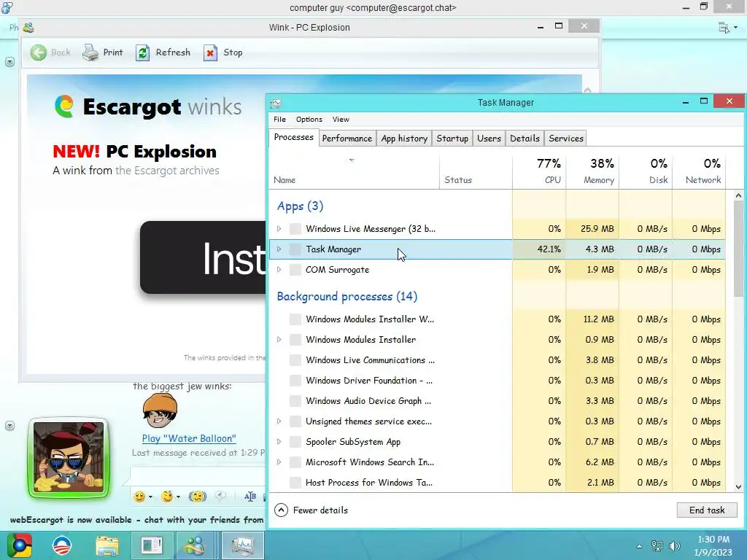Send a nudge with the nudge icon
747x560 pixels.
tap(197, 497)
